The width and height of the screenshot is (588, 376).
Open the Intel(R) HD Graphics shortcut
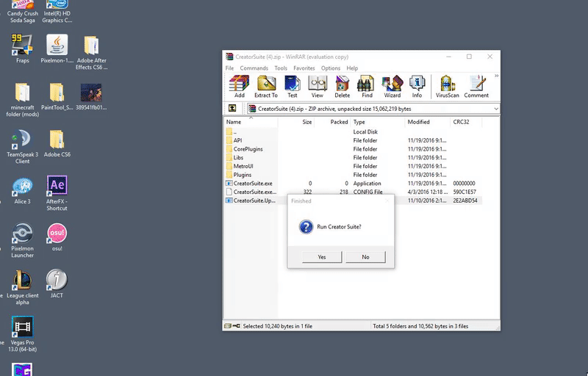pyautogui.click(x=57, y=11)
